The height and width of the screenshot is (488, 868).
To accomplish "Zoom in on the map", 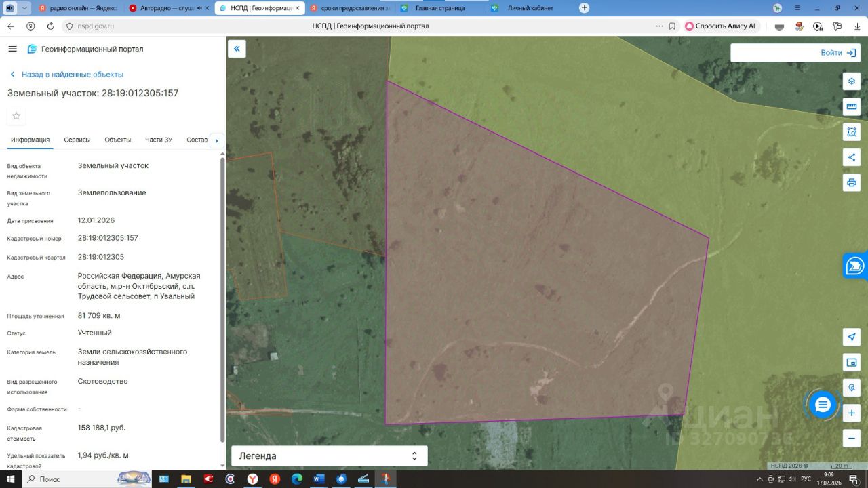I will 852,413.
